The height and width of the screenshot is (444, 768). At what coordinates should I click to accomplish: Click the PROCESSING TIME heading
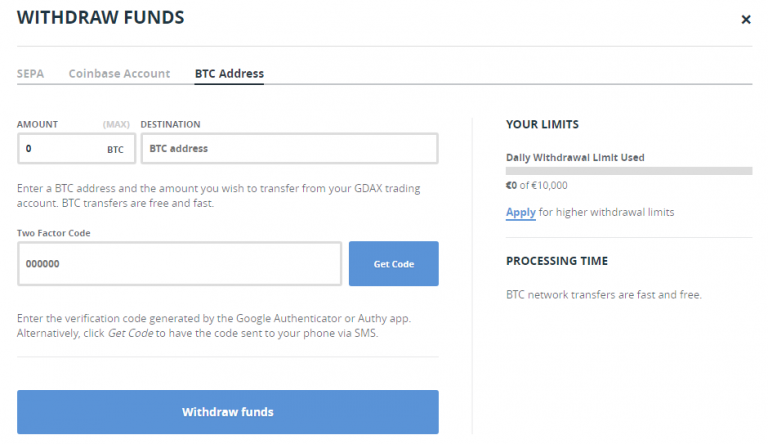pyautogui.click(x=556, y=261)
